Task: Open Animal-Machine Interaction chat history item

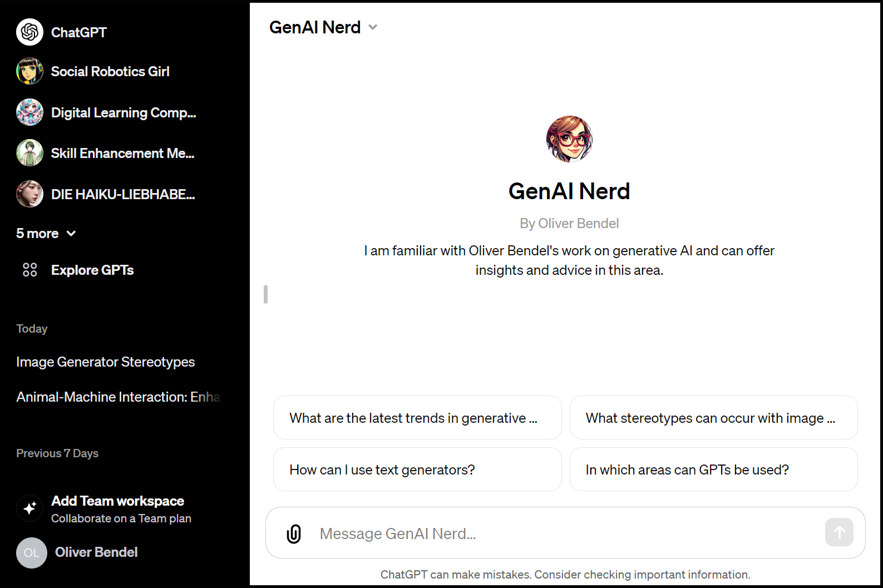Action: [118, 397]
